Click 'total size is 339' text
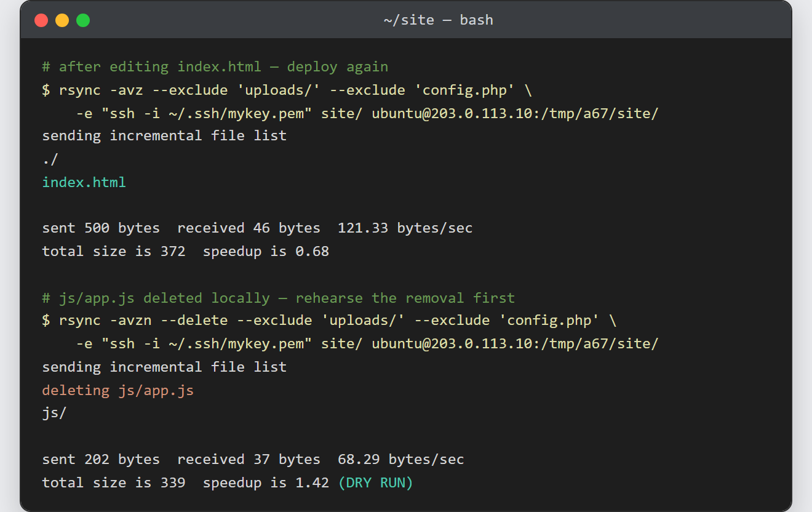Screen dimensions: 812x512 (x=114, y=483)
